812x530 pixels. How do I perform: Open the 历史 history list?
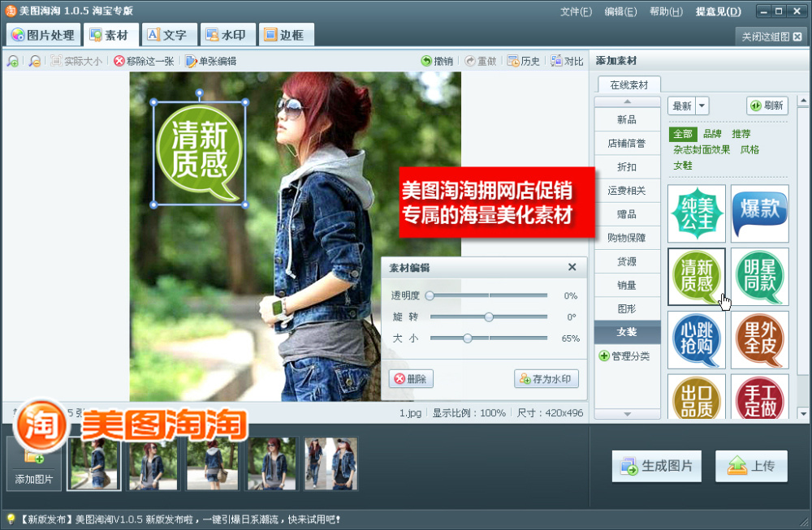click(x=524, y=61)
